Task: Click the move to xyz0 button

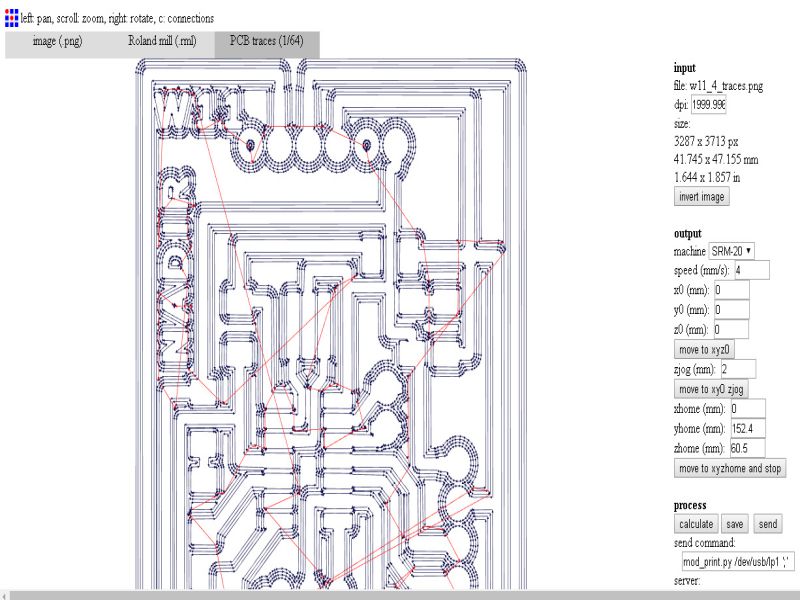Action: (x=704, y=349)
